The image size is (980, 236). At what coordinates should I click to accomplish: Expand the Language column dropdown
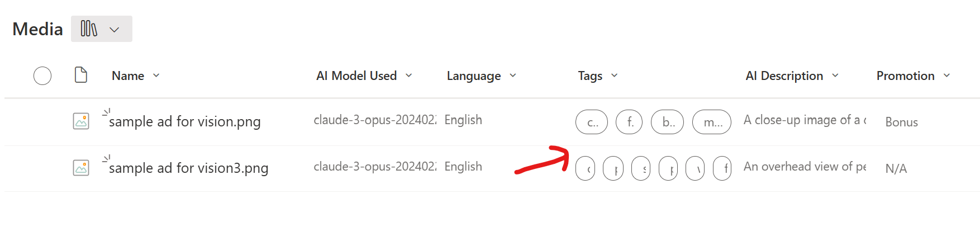(513, 75)
